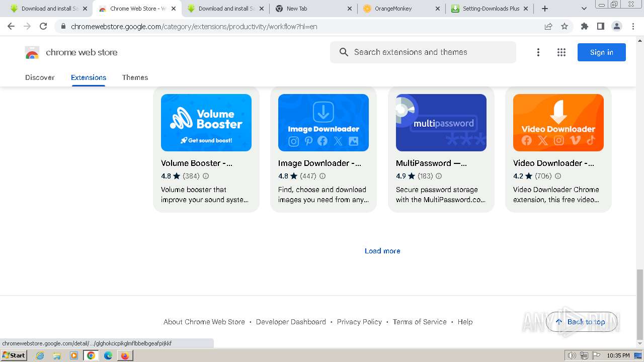Image resolution: width=644 pixels, height=362 pixels.
Task: Open the Windows Start button
Action: (x=14, y=355)
